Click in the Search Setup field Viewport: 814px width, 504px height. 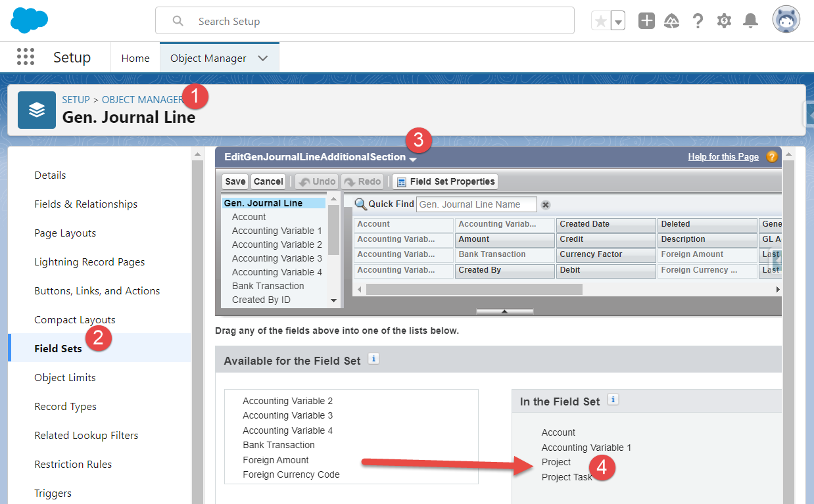pyautogui.click(x=365, y=21)
